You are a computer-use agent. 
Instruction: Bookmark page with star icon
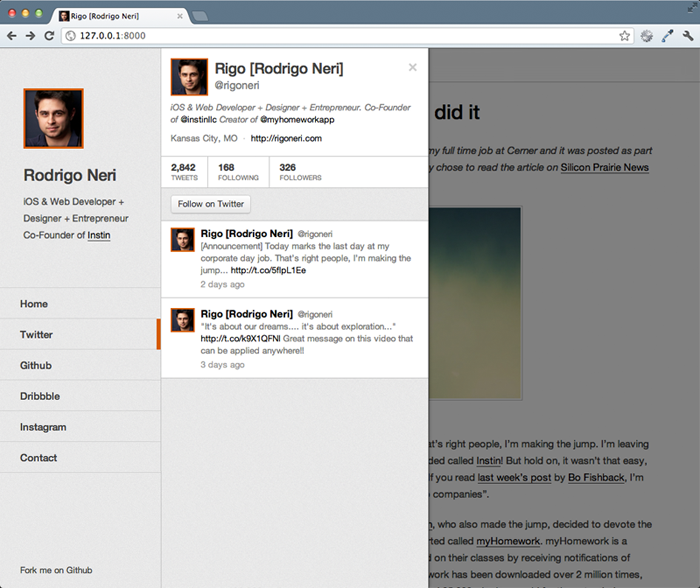point(625,36)
